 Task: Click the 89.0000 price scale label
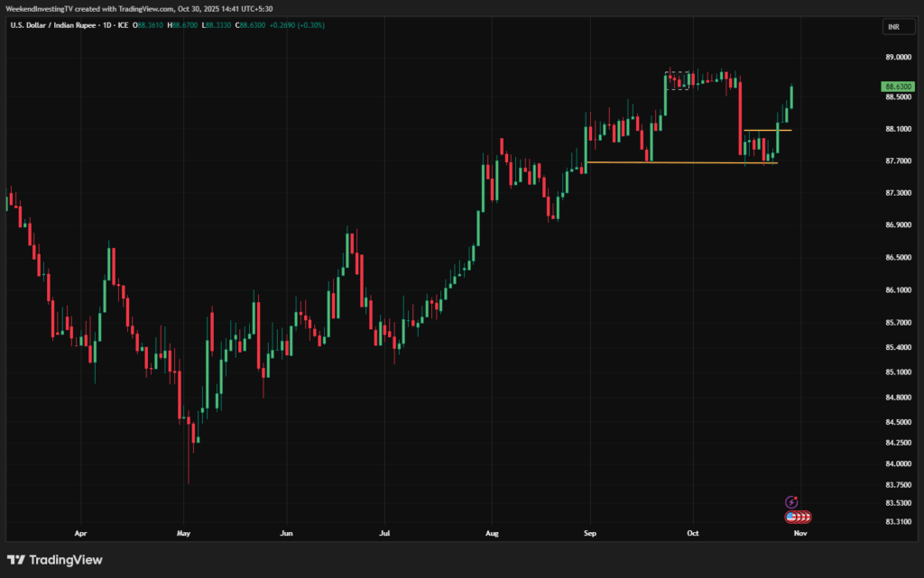click(897, 57)
